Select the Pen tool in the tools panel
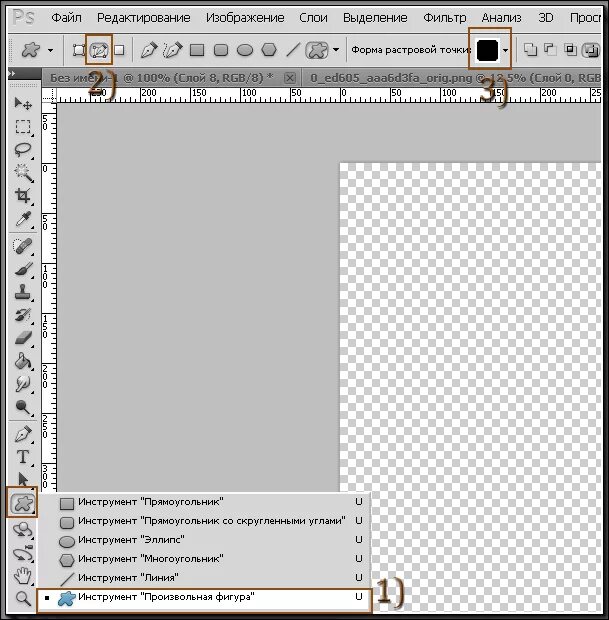 23,434
